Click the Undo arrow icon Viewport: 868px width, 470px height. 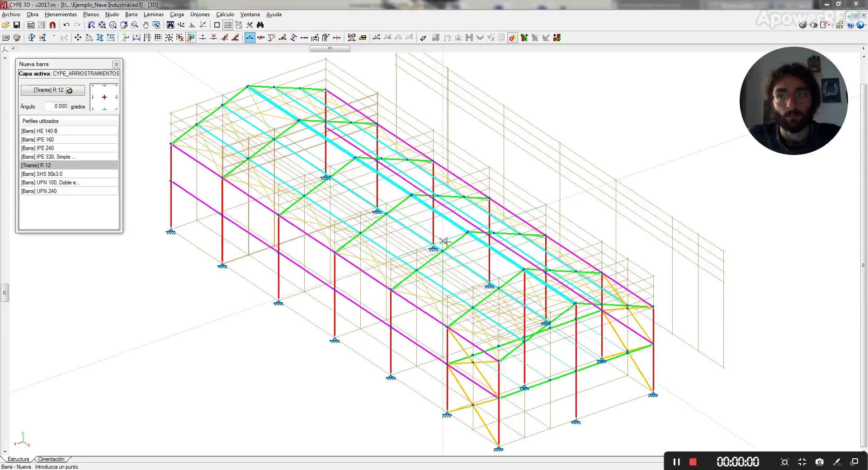pos(66,25)
